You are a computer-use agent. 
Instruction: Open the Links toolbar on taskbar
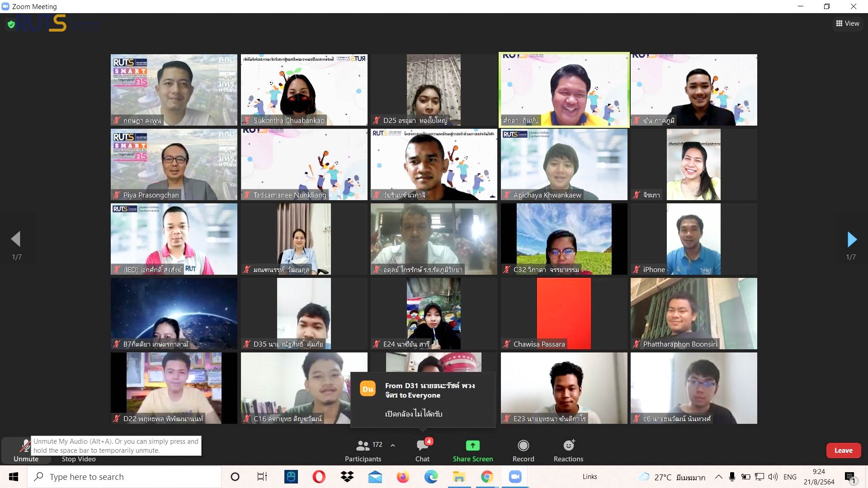point(590,477)
